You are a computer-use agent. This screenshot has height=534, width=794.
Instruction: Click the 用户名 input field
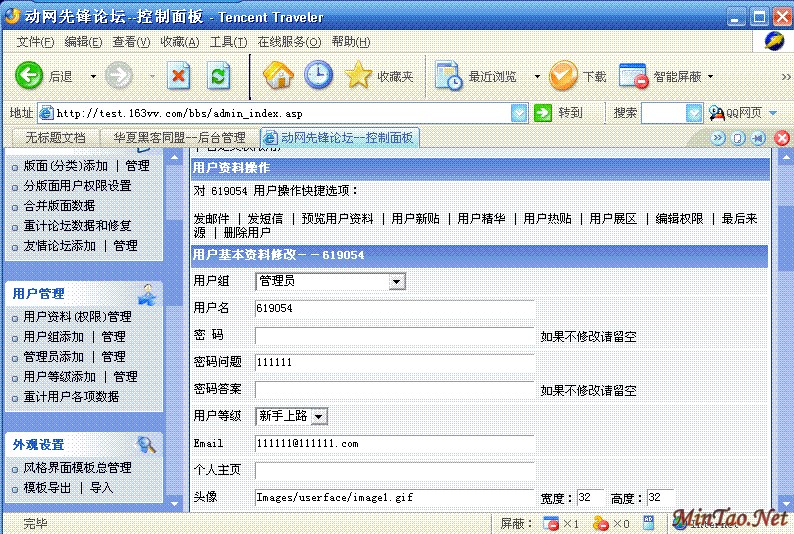[x=394, y=309]
